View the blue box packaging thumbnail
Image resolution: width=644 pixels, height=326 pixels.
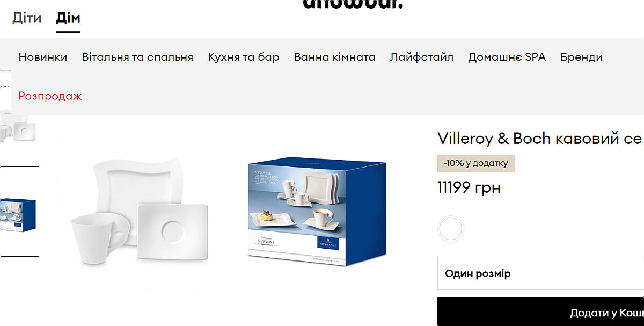[x=18, y=215]
